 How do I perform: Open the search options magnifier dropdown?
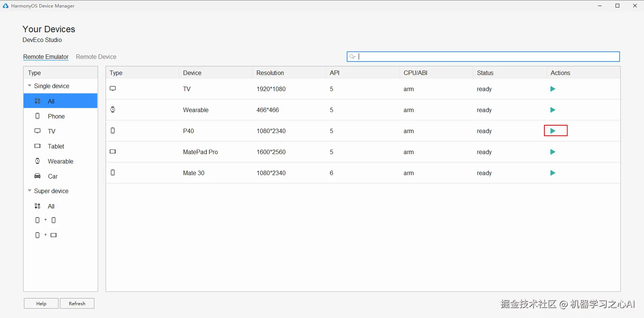click(x=352, y=57)
